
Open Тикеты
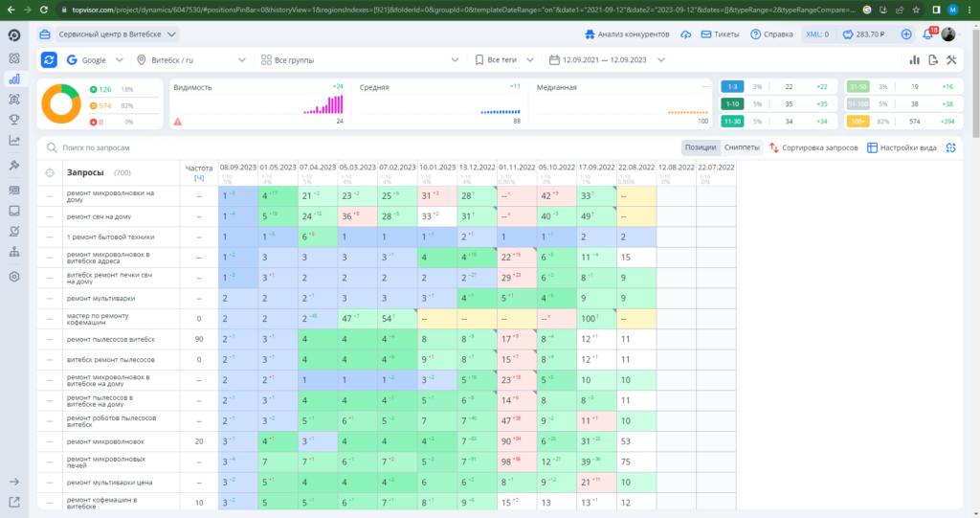pos(720,34)
